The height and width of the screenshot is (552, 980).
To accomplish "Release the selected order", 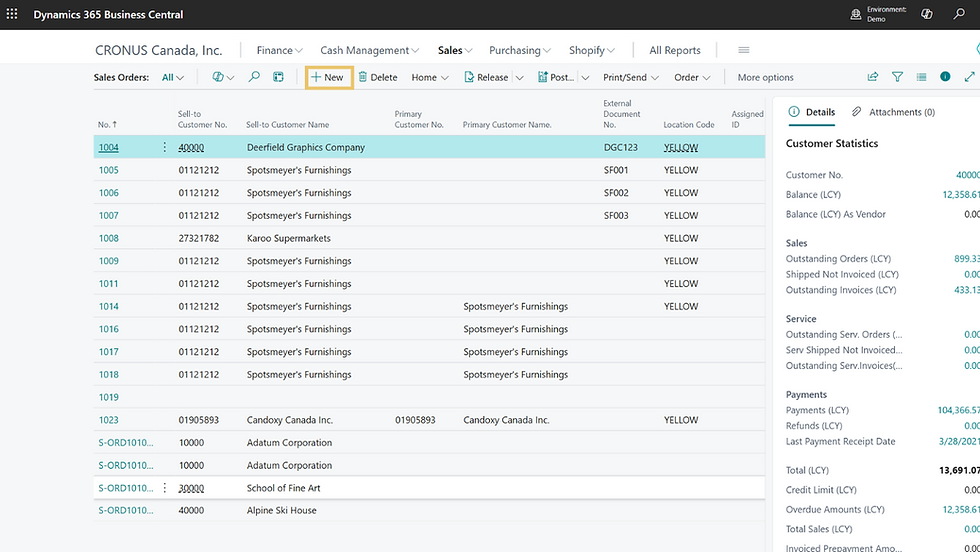I will click(x=486, y=78).
